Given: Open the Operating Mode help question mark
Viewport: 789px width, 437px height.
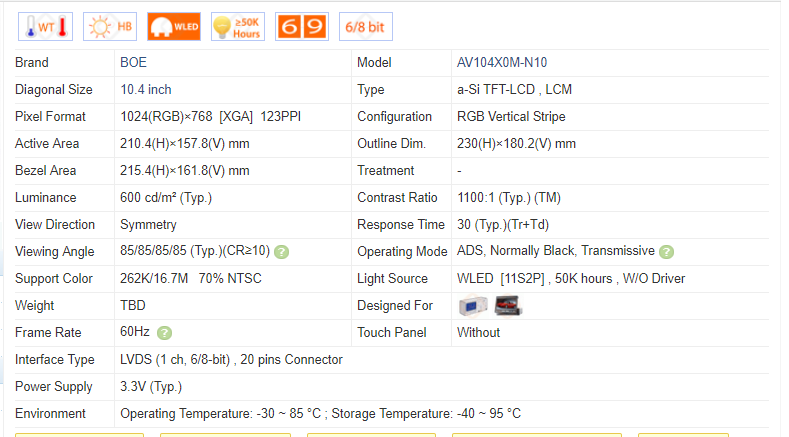Looking at the screenshot, I should click(x=667, y=252).
